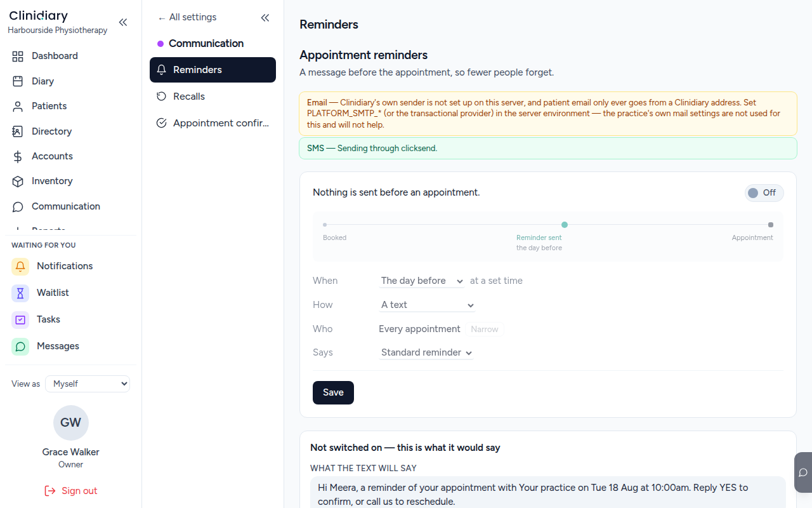Viewport: 812px width, 508px height.
Task: Open the floating chat bubble widget
Action: 803,472
